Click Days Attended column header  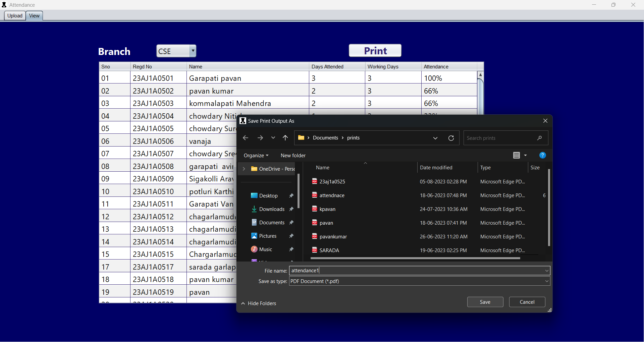tap(337, 67)
